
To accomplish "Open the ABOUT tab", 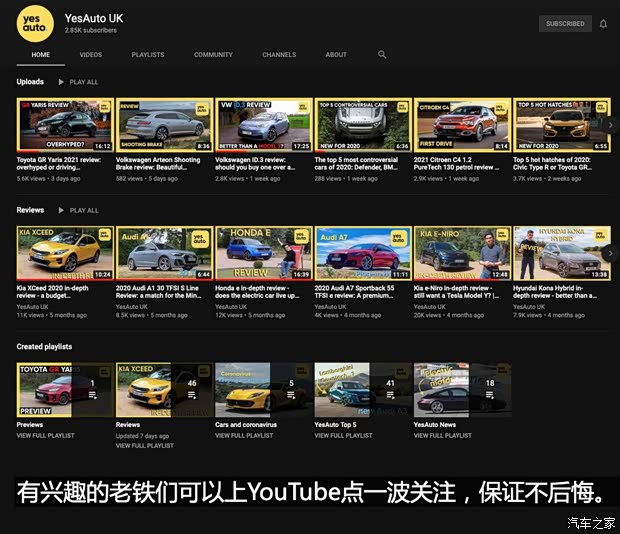I will (336, 55).
